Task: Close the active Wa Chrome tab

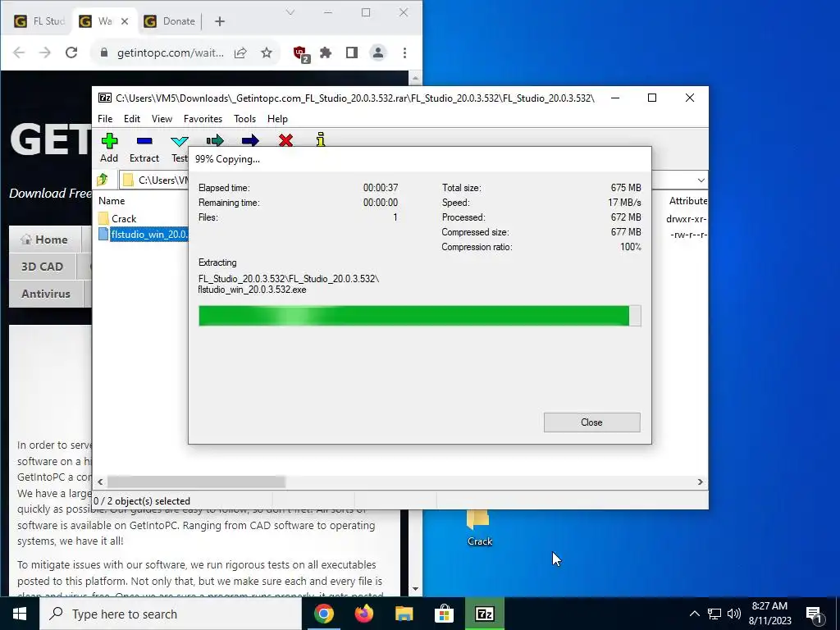Action: (125, 21)
